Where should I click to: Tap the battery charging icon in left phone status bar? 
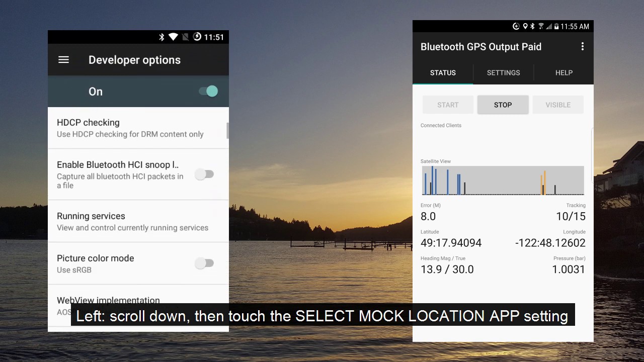pyautogui.click(x=197, y=37)
